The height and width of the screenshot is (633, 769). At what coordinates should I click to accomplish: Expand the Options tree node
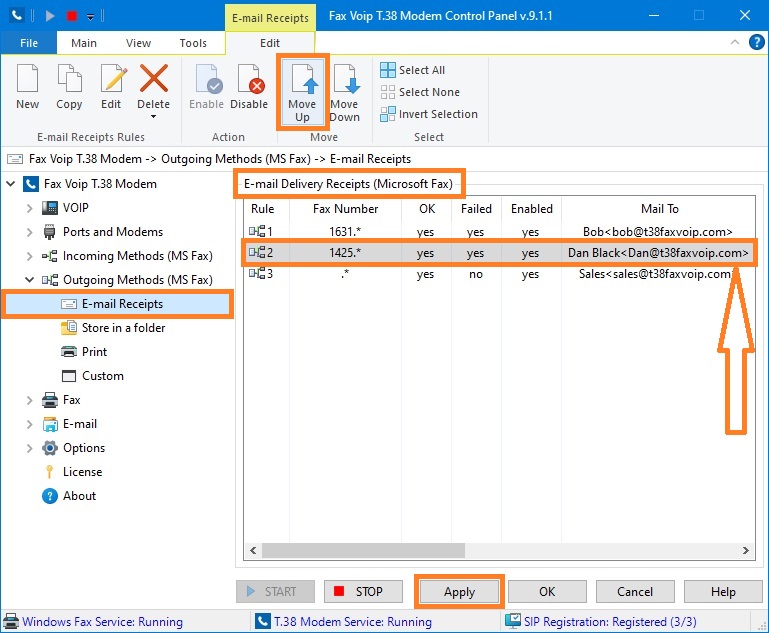pos(29,448)
